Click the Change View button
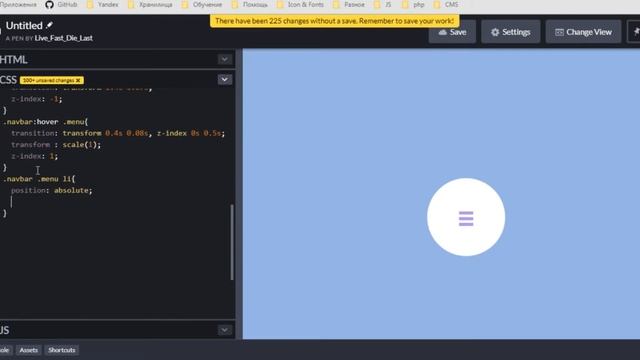Image resolution: width=640 pixels, height=360 pixels. [583, 32]
